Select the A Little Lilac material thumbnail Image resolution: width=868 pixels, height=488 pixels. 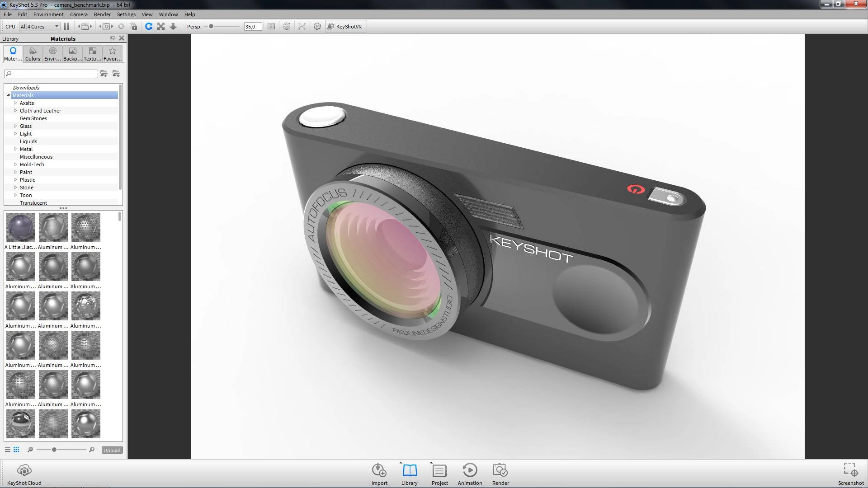[21, 227]
